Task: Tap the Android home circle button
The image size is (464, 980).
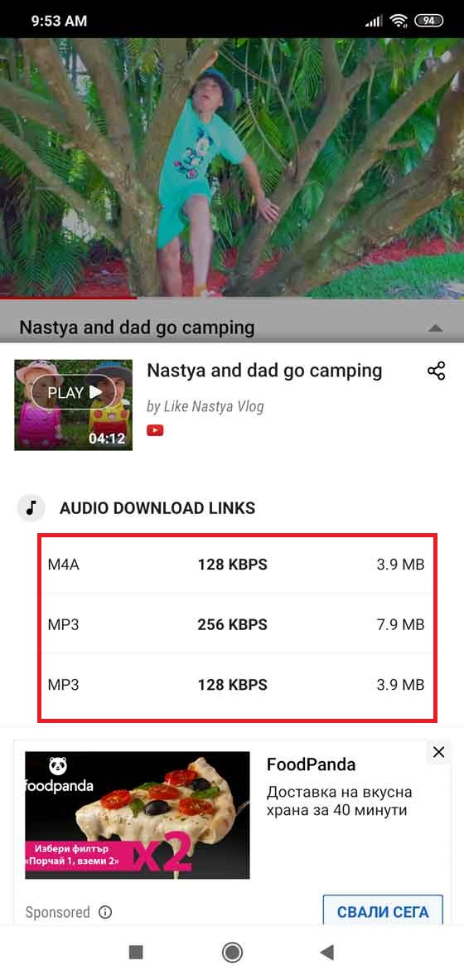Action: coord(232,952)
